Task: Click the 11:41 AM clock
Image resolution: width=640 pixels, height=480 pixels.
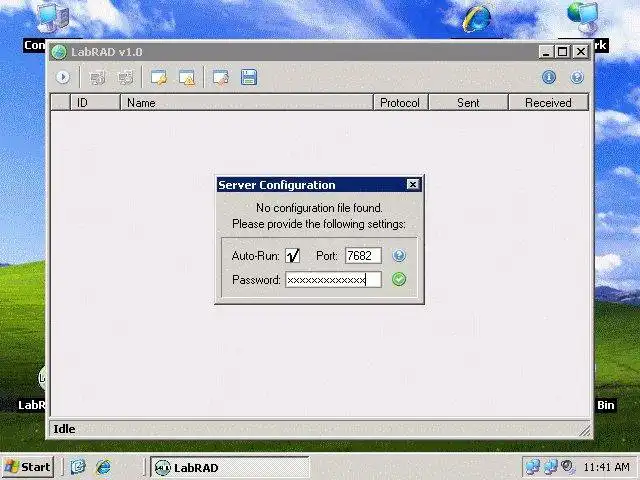Action: coord(607,467)
